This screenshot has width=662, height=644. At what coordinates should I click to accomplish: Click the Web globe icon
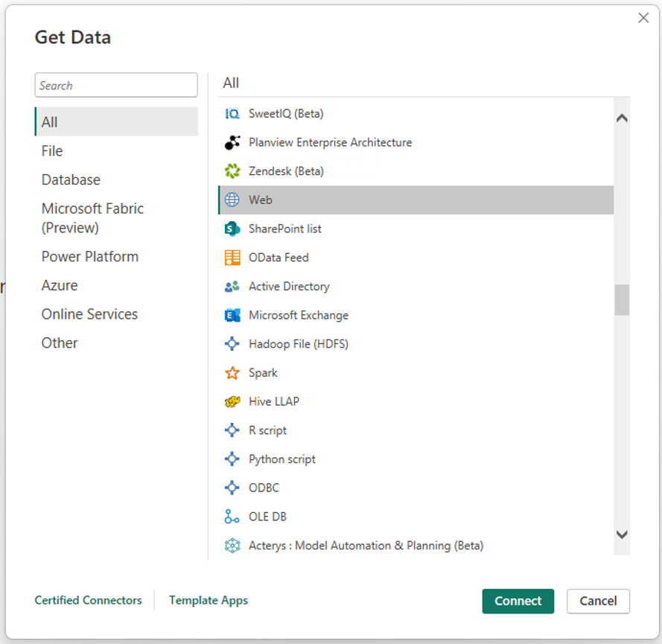tap(232, 200)
